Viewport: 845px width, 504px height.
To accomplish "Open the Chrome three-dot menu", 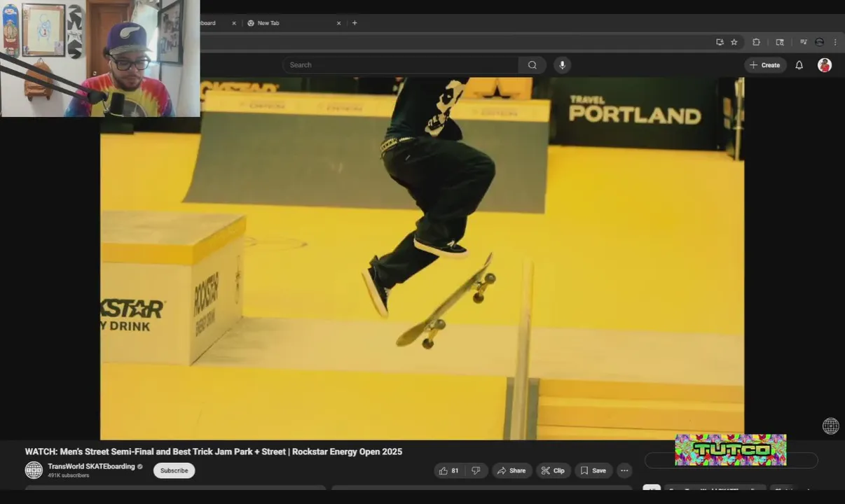I will coord(835,42).
